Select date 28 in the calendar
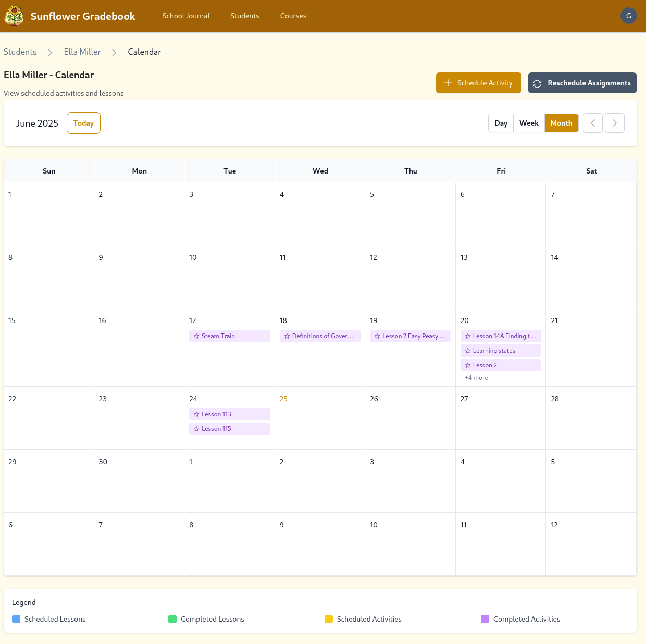Screen dimensions: 646x644 pos(555,399)
